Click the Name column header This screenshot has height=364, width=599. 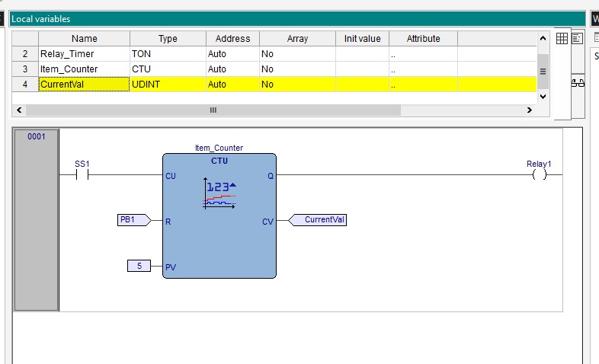coord(84,39)
